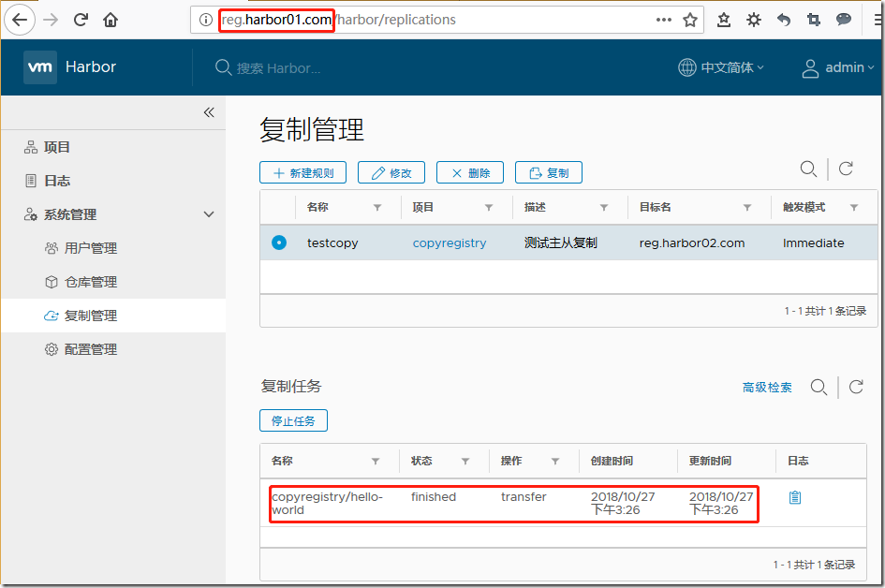Reload the page in browser

81,20
